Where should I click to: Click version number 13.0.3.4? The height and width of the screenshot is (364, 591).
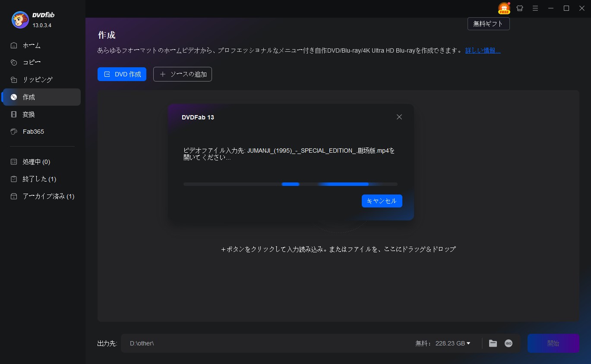click(42, 25)
